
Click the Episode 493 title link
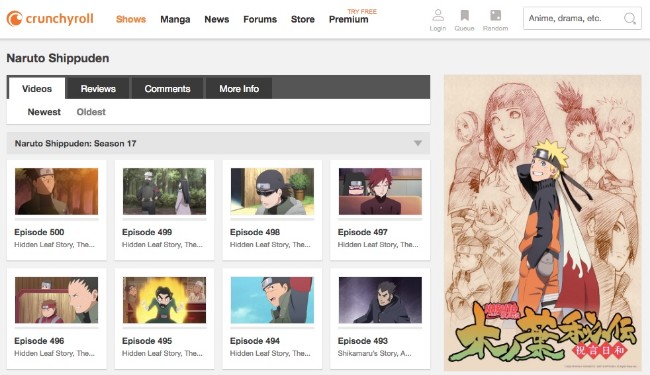363,341
